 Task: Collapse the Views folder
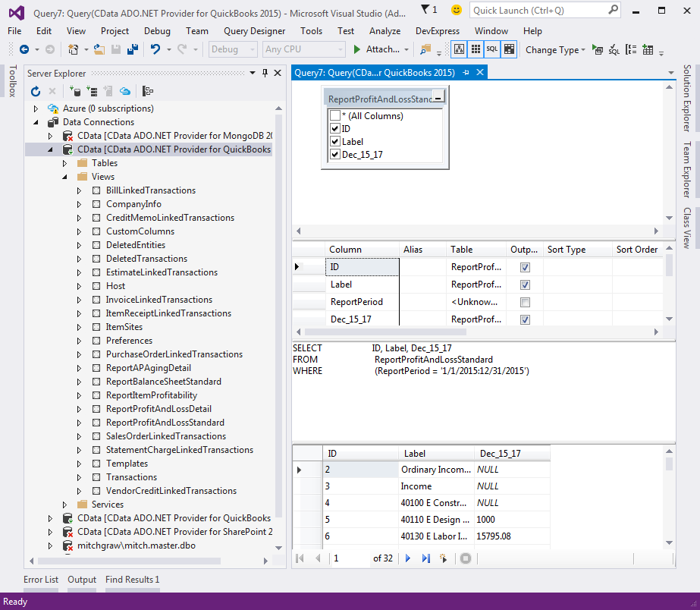[64, 177]
